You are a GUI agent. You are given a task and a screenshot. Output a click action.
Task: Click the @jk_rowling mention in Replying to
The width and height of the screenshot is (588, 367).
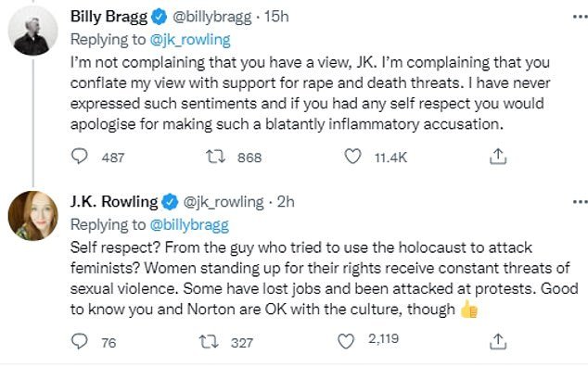(x=190, y=40)
